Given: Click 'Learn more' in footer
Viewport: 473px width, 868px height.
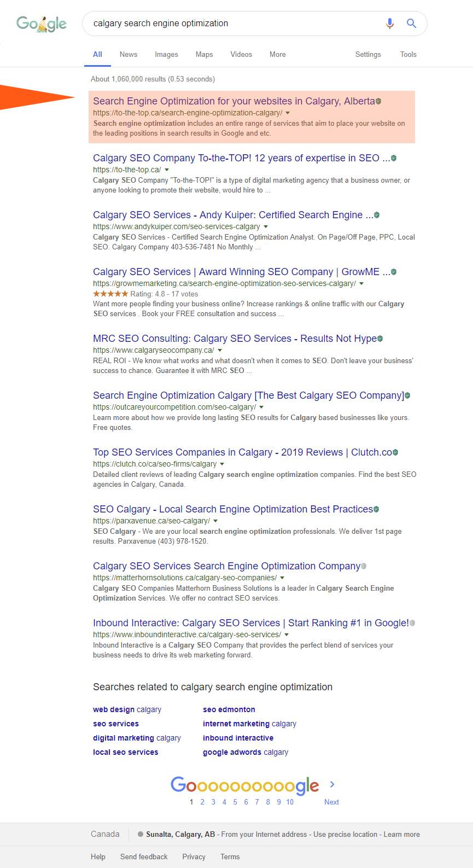Looking at the screenshot, I should (402, 835).
